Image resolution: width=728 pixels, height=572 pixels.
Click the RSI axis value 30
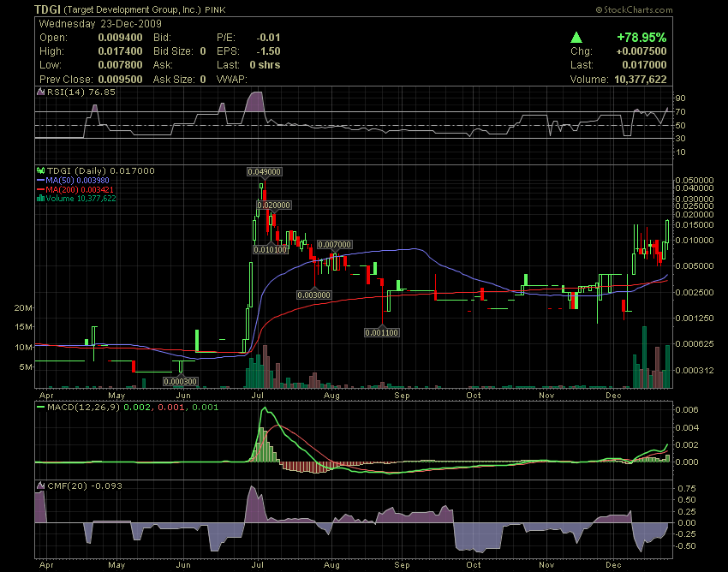pyautogui.click(x=680, y=139)
